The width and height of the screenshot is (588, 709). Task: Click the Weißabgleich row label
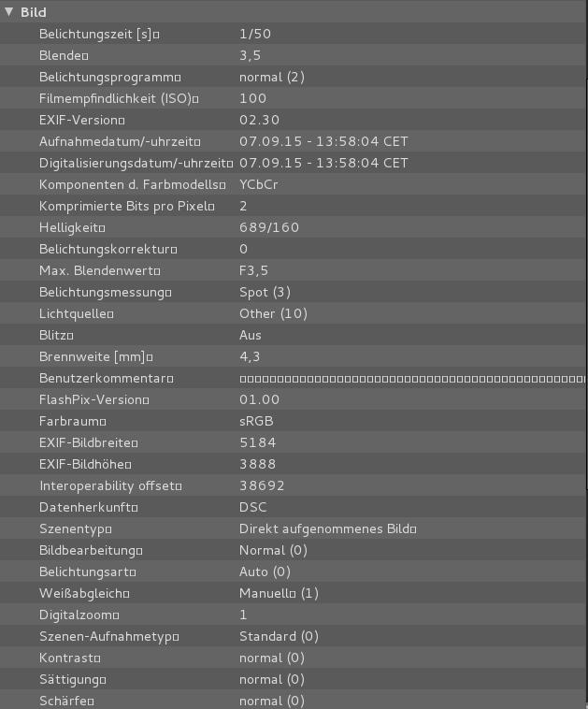[x=82, y=593]
